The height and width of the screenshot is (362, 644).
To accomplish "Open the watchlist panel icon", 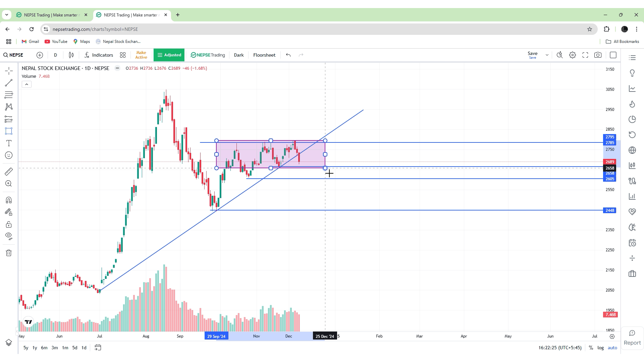I will tap(632, 58).
